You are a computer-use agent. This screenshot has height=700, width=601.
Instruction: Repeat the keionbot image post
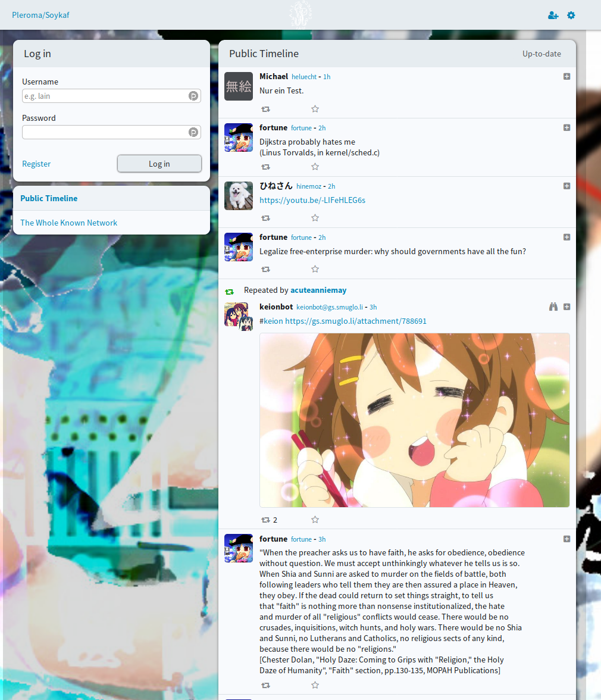(x=265, y=520)
